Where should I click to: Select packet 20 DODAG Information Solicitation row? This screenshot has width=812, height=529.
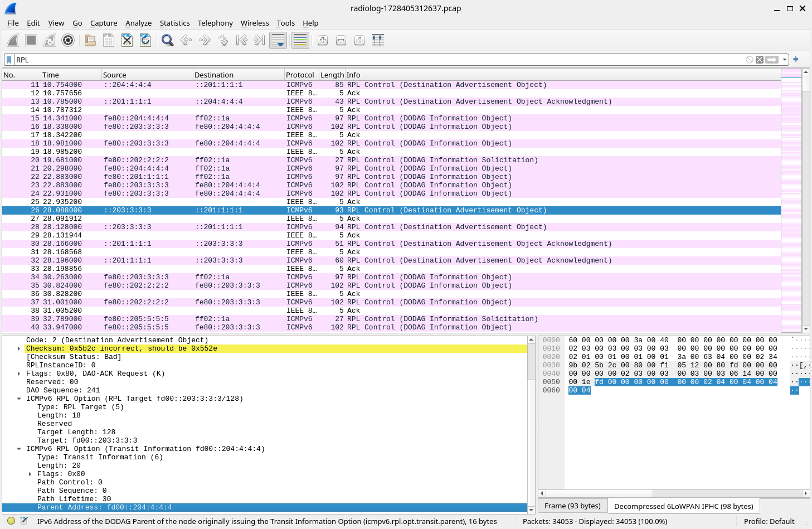click(x=391, y=160)
